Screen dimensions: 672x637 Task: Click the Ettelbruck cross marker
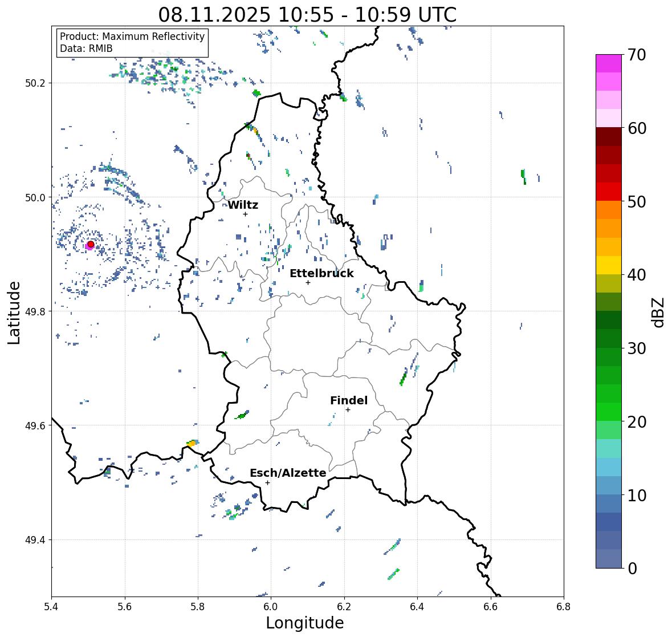click(308, 282)
